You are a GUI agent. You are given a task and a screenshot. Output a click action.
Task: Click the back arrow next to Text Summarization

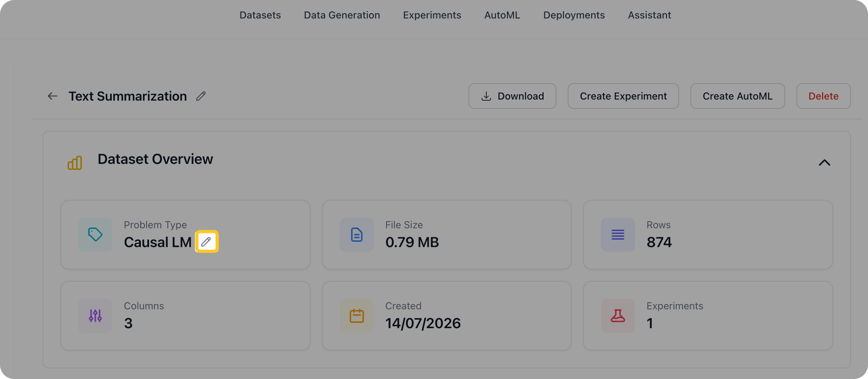[53, 96]
